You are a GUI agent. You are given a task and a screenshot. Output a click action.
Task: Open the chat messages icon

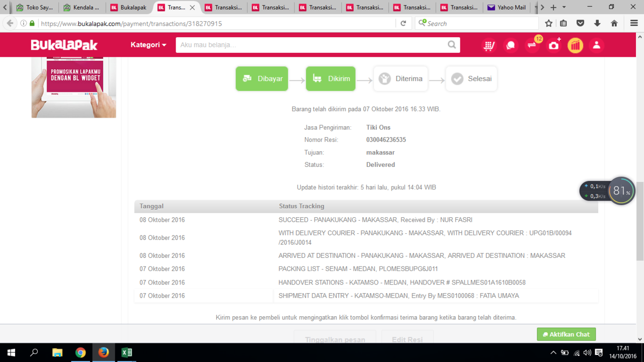[x=511, y=45]
